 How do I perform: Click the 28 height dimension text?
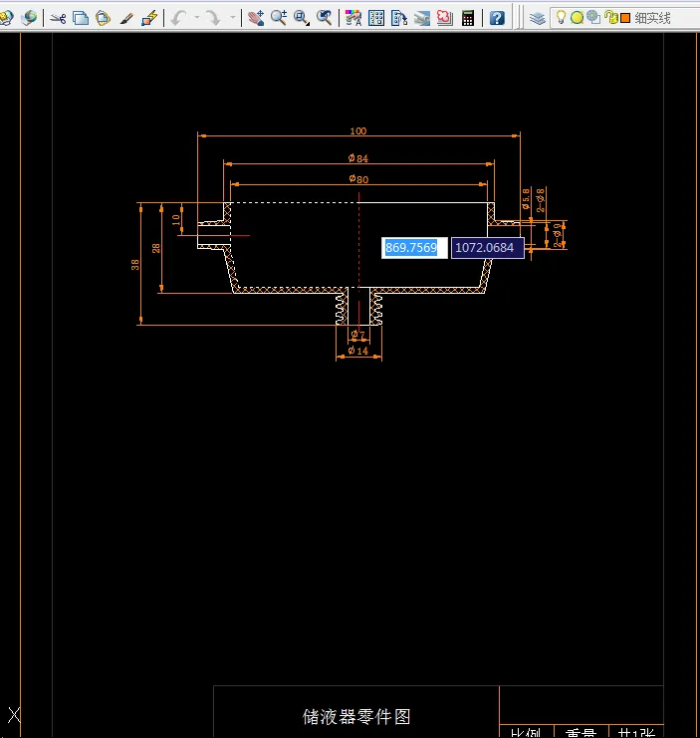(x=156, y=248)
